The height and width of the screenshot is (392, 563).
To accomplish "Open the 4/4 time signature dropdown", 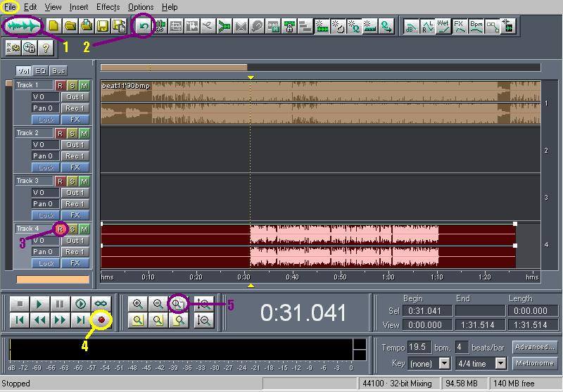I will point(500,363).
